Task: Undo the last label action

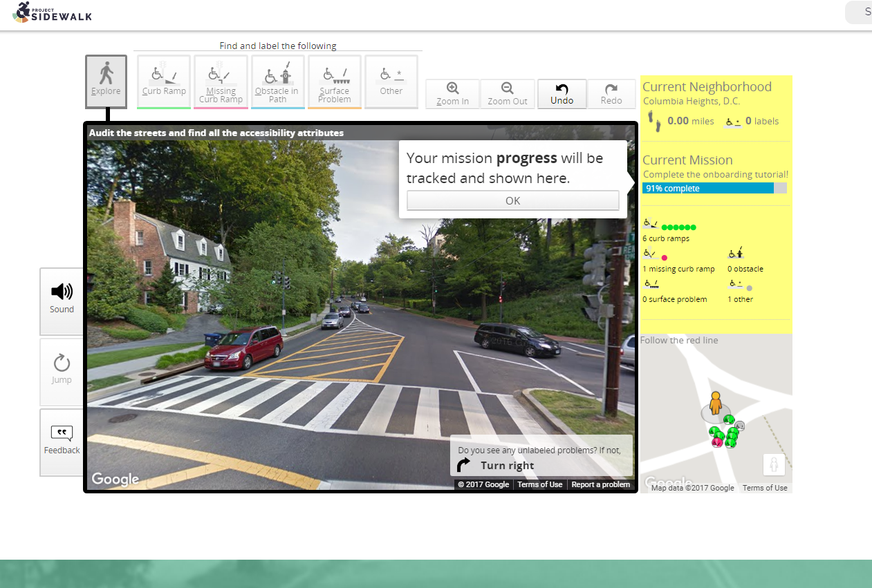Action: click(x=562, y=94)
